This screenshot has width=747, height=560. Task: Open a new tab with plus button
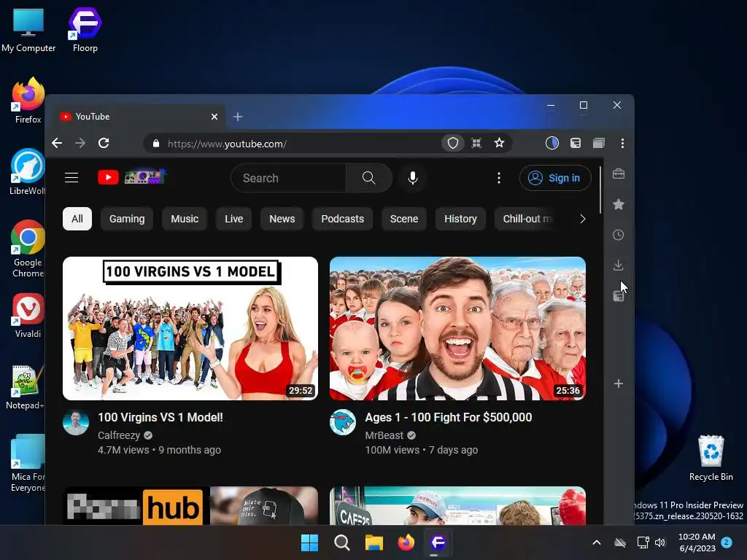pos(238,117)
